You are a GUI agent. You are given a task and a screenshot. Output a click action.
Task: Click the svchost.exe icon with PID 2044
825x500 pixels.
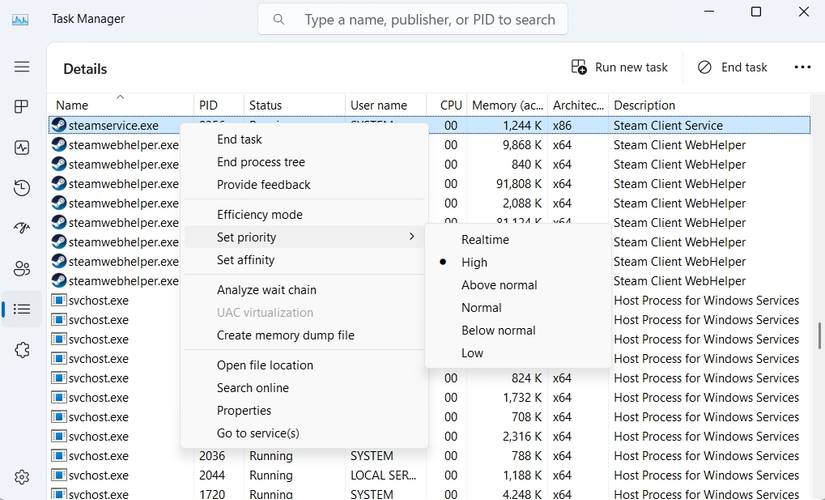58,475
